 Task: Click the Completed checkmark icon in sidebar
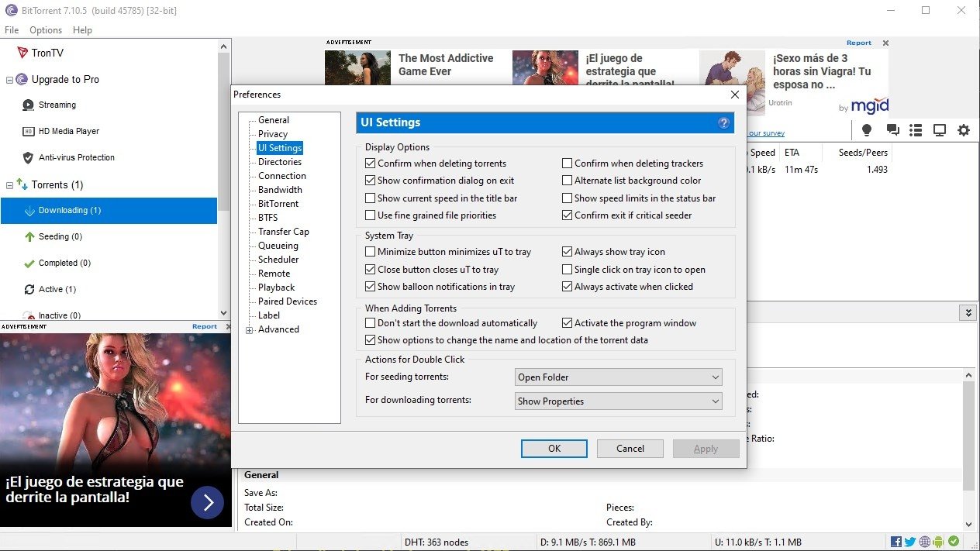29,263
